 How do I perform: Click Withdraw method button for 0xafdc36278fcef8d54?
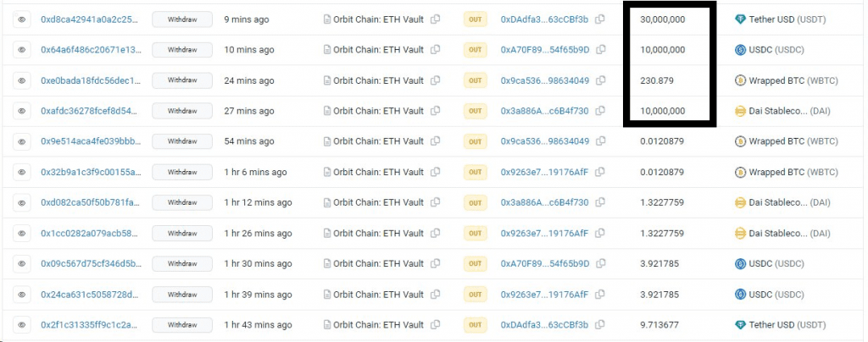181,111
